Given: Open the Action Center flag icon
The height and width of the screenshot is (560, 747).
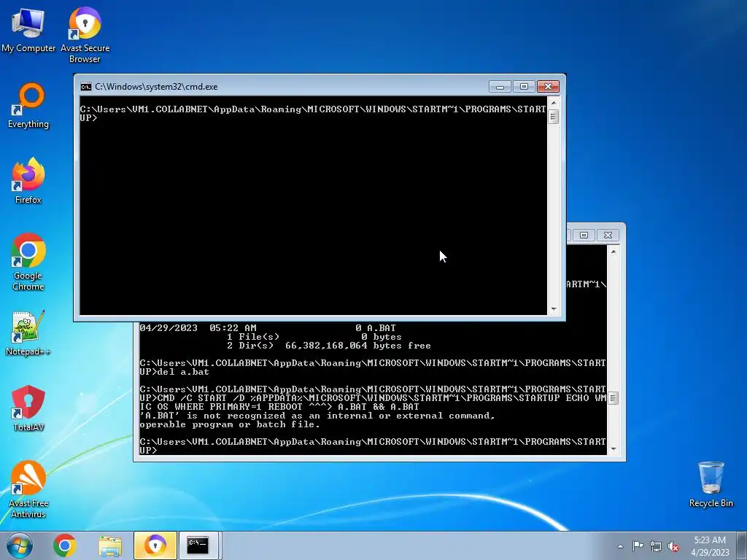Looking at the screenshot, I should [x=638, y=546].
